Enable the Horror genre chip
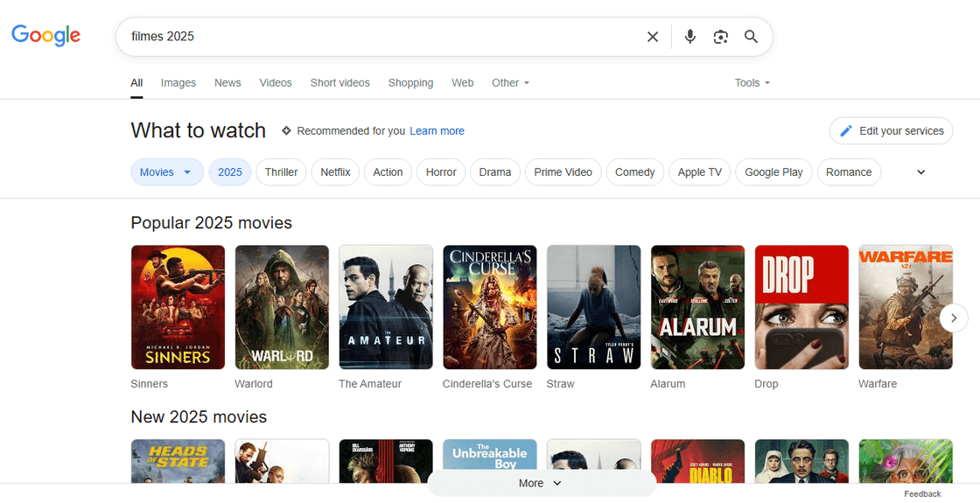Viewport: 980px width, 503px height. (441, 171)
